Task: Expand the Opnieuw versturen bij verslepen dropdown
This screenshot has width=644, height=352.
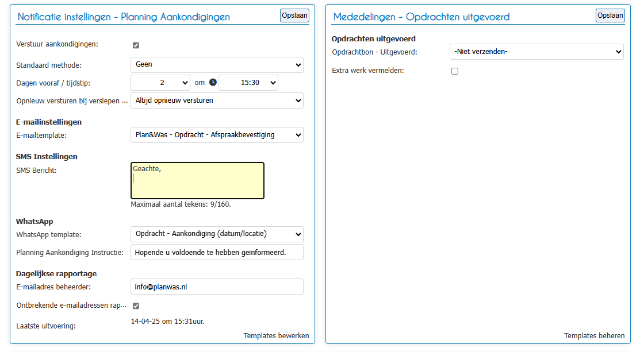Action: click(217, 100)
